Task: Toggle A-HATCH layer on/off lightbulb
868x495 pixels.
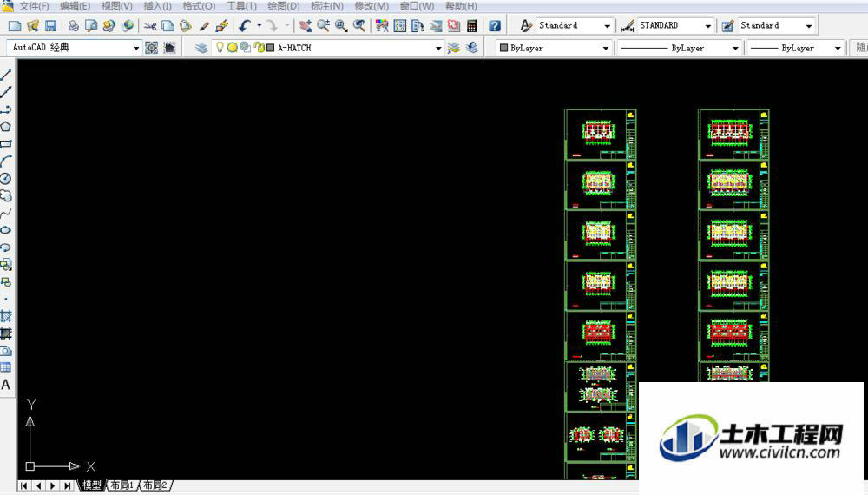Action: click(220, 48)
